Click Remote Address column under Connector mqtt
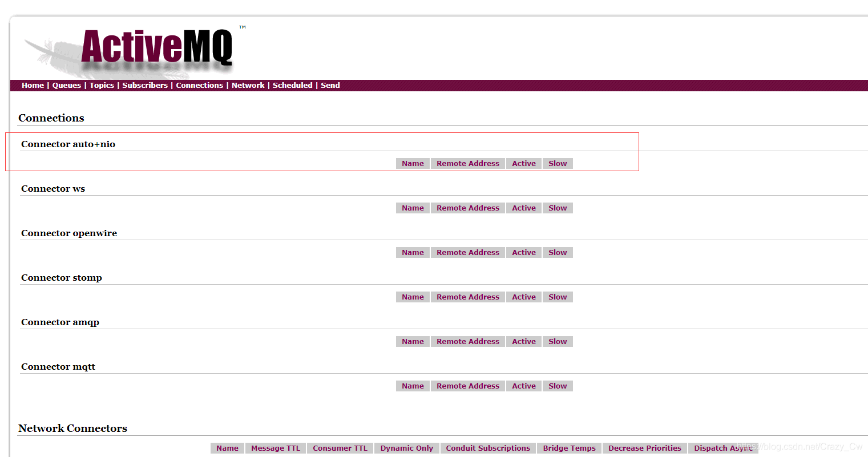 tap(468, 386)
